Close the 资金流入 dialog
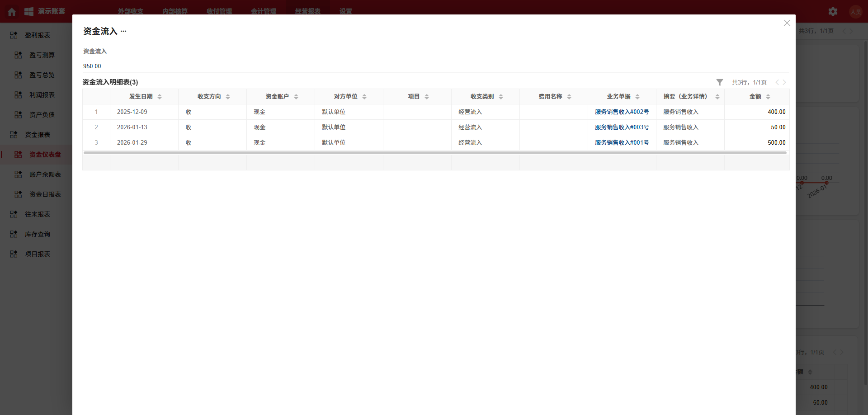The image size is (868, 415). click(x=787, y=23)
